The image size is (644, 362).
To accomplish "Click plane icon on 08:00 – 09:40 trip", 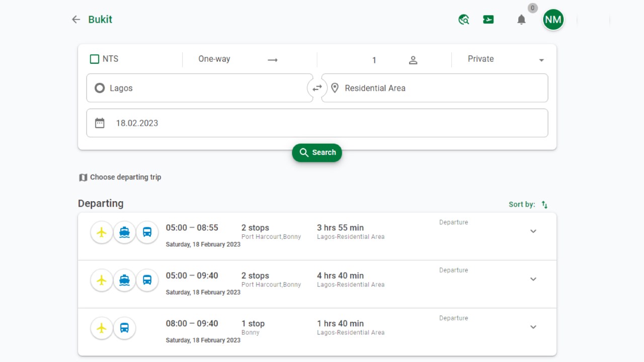I will point(102,328).
